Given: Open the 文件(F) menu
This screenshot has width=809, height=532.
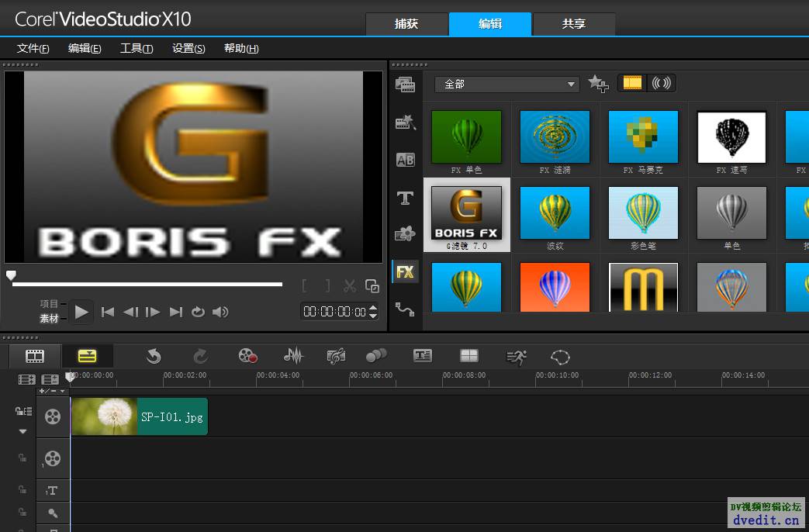Looking at the screenshot, I should 33,49.
